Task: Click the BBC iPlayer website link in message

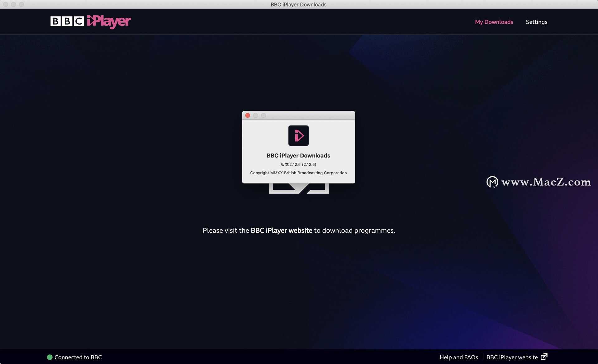Action: tap(281, 231)
